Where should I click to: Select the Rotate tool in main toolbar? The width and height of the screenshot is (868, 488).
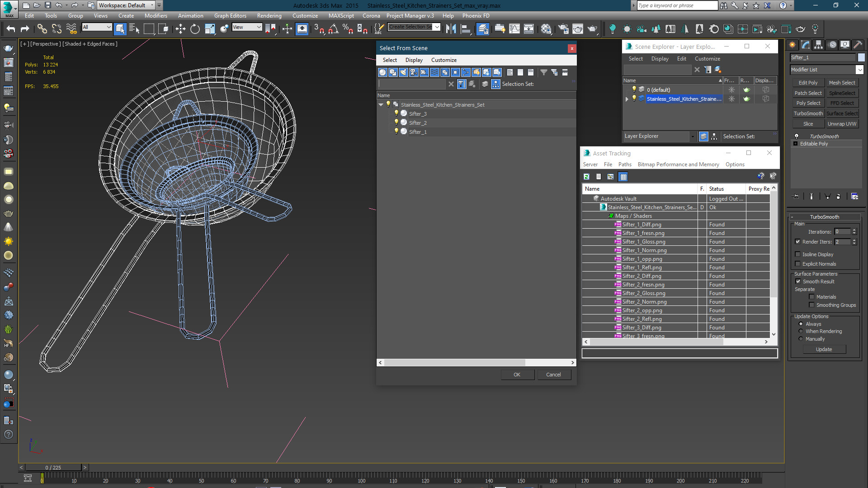(x=195, y=29)
